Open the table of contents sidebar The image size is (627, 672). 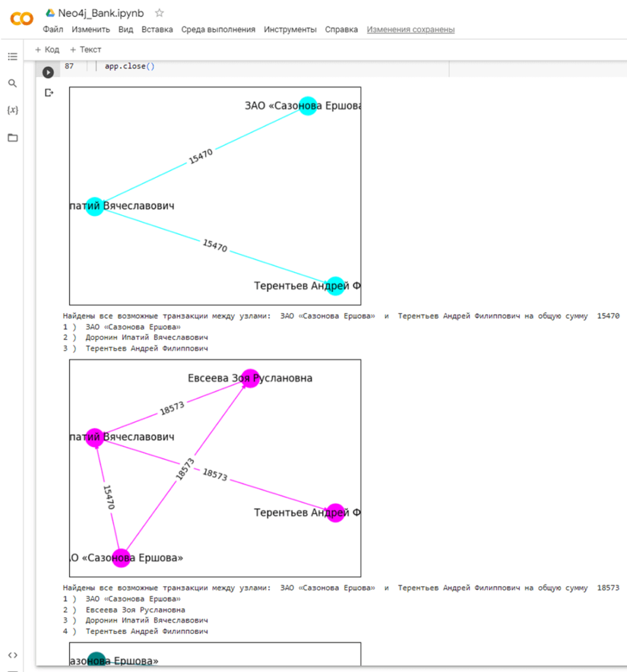12,56
